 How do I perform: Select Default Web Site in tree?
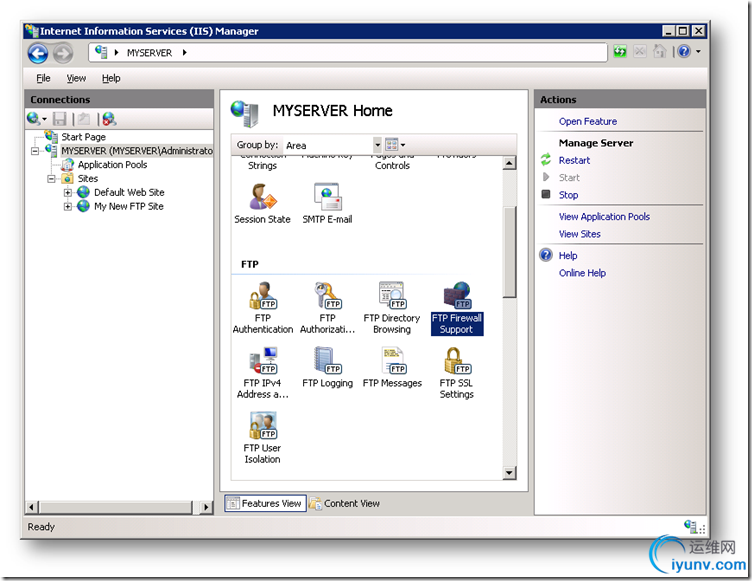point(129,192)
